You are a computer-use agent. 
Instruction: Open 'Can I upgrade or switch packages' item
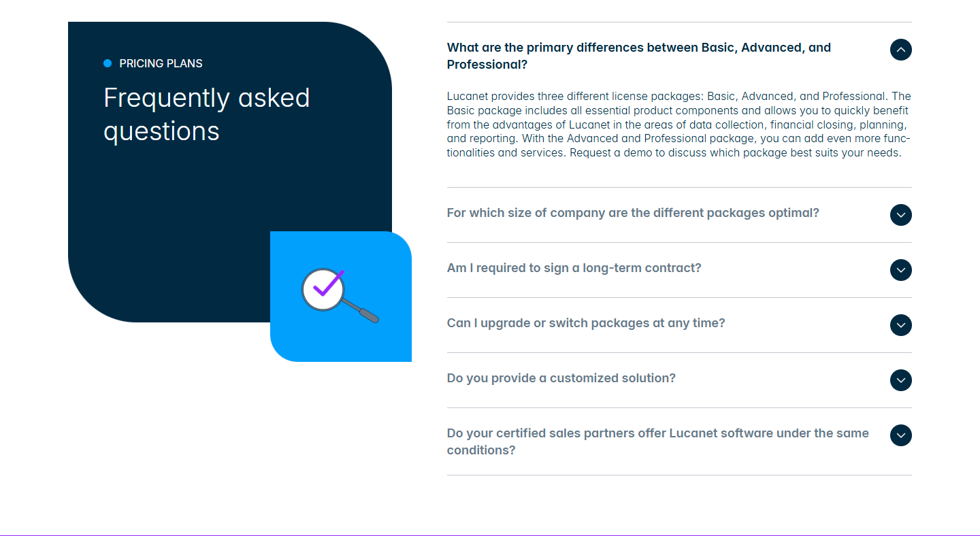point(586,323)
